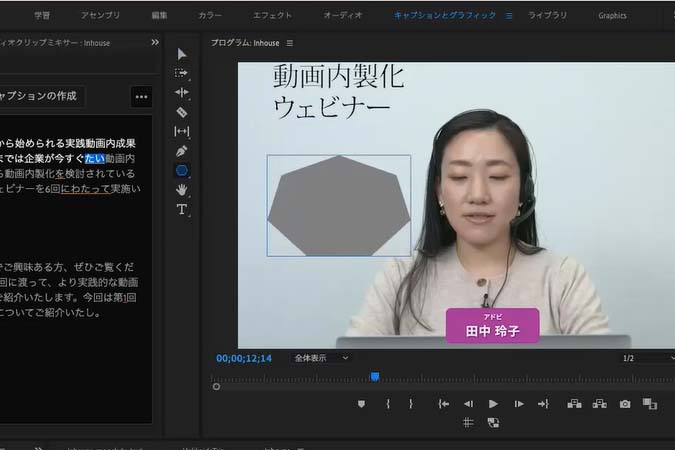The height and width of the screenshot is (450, 675).
Task: Click the オーディオクリップミキサー: Inhouse panel tab
Action: [55, 43]
